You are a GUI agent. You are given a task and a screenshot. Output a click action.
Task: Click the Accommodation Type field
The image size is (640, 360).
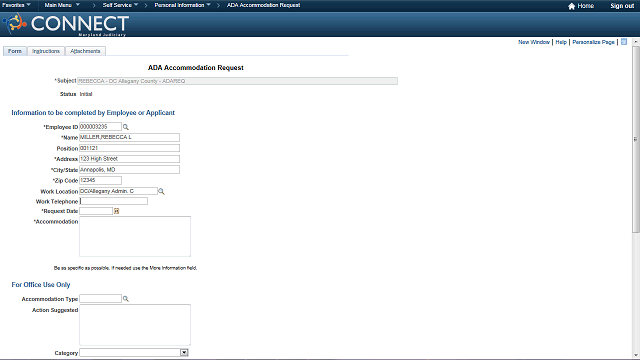pos(100,299)
